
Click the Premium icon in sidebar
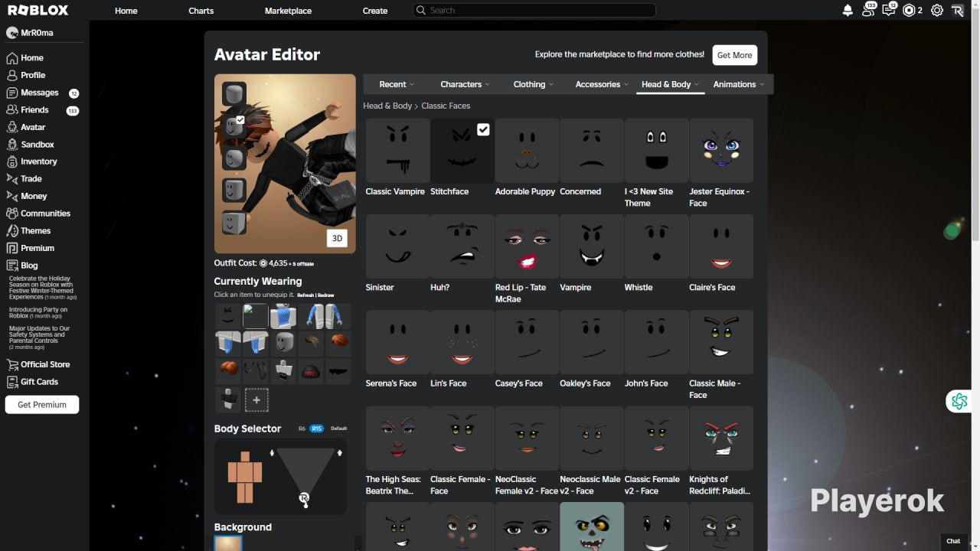12,248
